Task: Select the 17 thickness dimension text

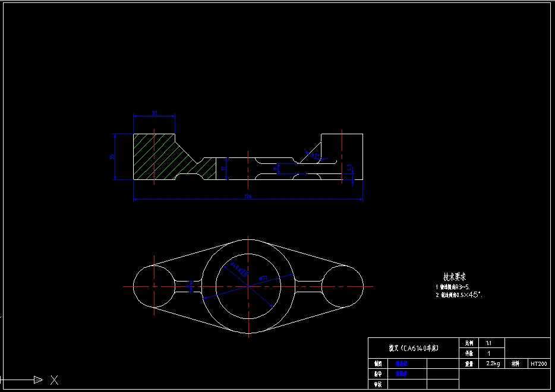Action: (x=223, y=169)
